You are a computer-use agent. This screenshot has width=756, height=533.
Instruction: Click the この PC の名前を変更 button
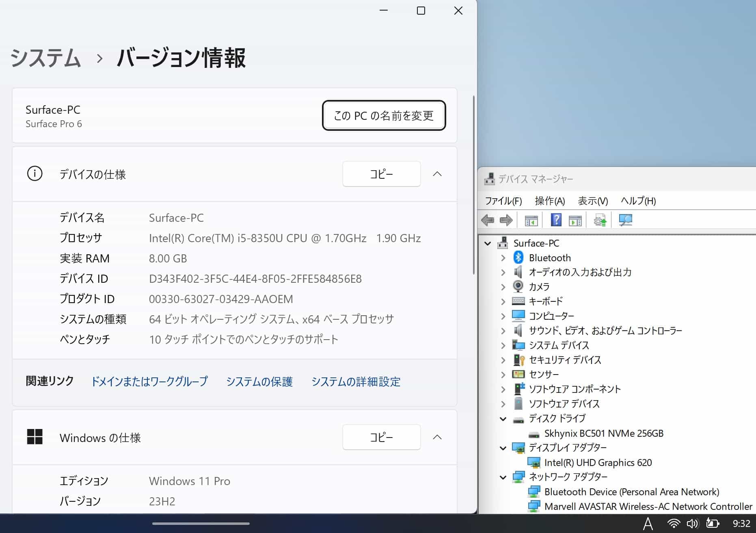point(384,116)
